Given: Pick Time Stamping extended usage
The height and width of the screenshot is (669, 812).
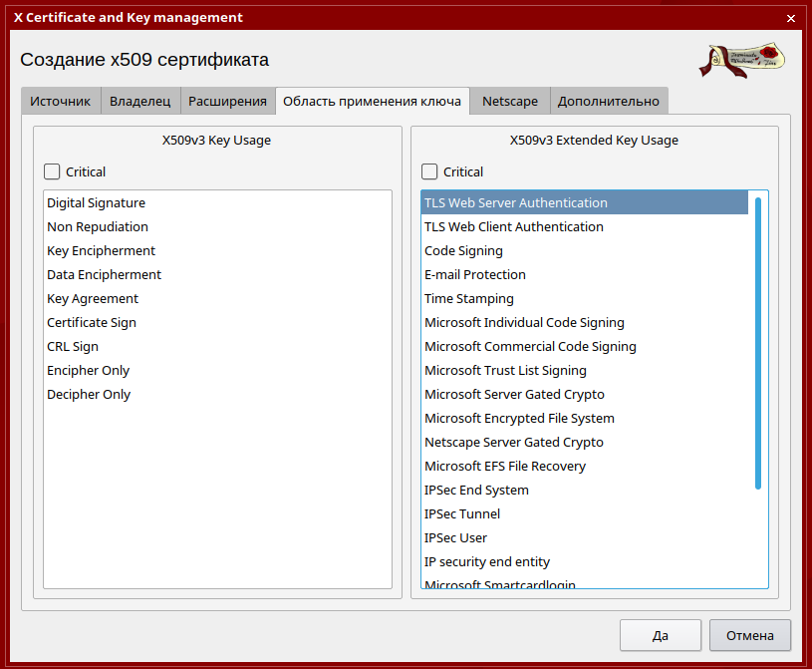Looking at the screenshot, I should [x=468, y=299].
